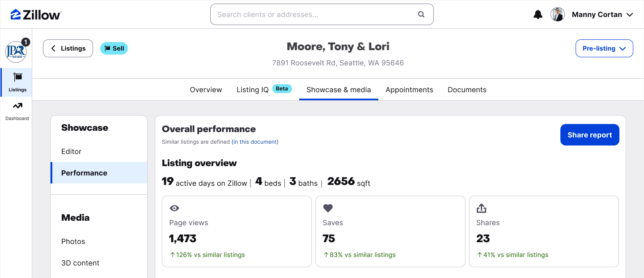Click the Zillow logo
The width and height of the screenshot is (644, 278).
coord(36,14)
